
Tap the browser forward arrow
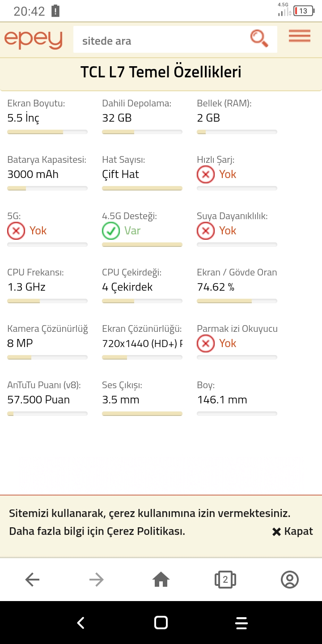(x=97, y=580)
